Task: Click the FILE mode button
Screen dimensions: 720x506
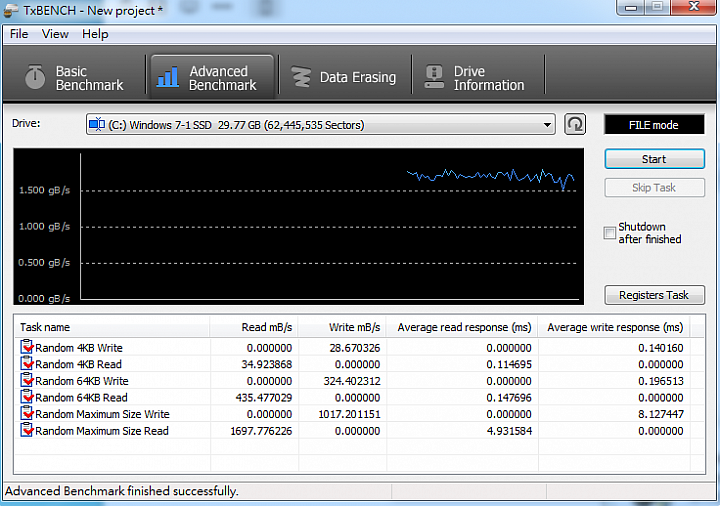Action: click(654, 124)
